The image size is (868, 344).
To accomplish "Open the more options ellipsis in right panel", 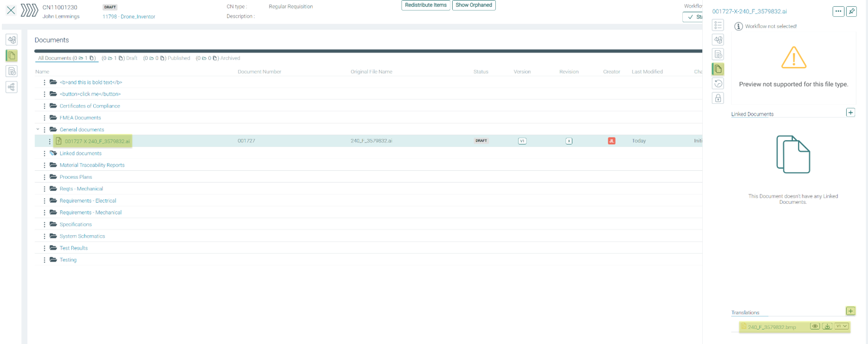I will click(x=838, y=11).
